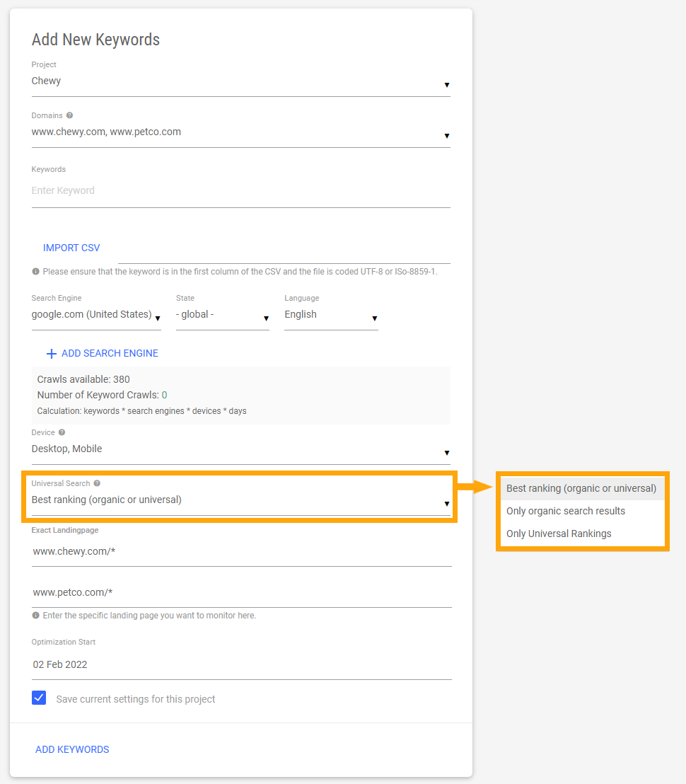Image resolution: width=686 pixels, height=784 pixels.
Task: Expand the Domains dropdown
Action: (x=241, y=132)
